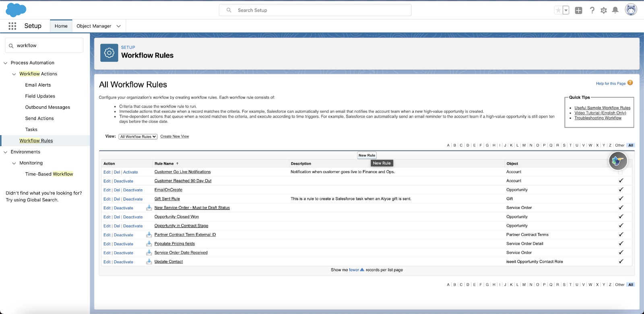Open the Object Manager tab dropdown chevron

[119, 26]
